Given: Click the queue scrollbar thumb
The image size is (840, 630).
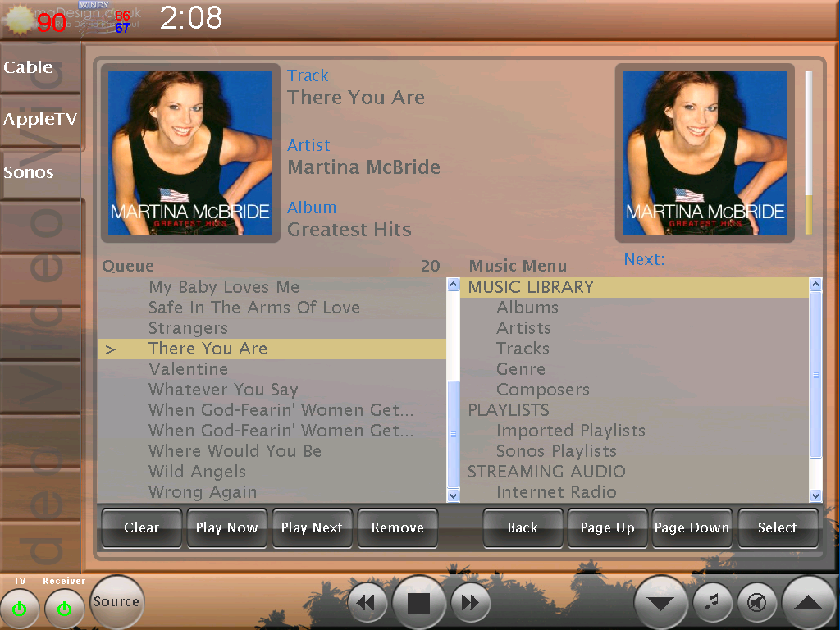Looking at the screenshot, I should pyautogui.click(x=453, y=434).
